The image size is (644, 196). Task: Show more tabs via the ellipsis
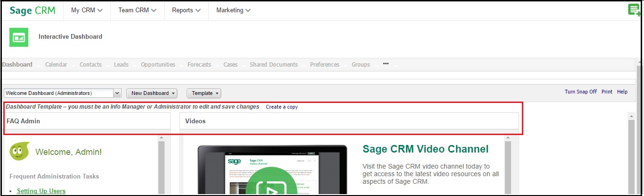386,64
